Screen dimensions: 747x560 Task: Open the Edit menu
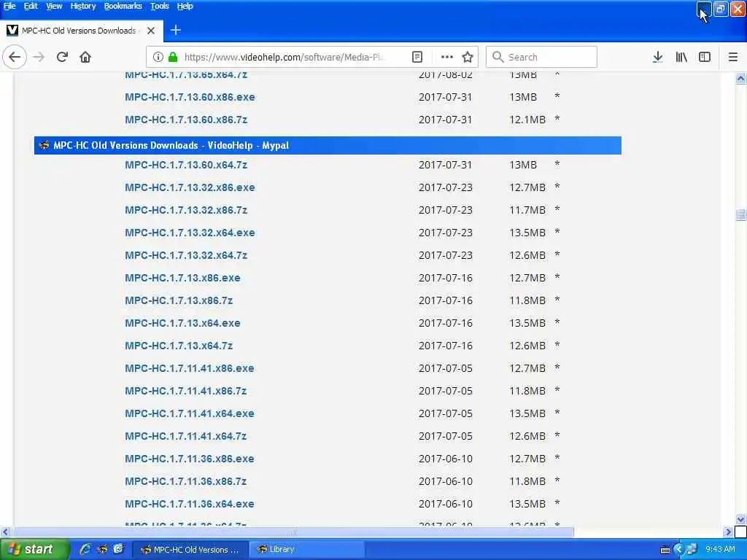pyautogui.click(x=31, y=6)
